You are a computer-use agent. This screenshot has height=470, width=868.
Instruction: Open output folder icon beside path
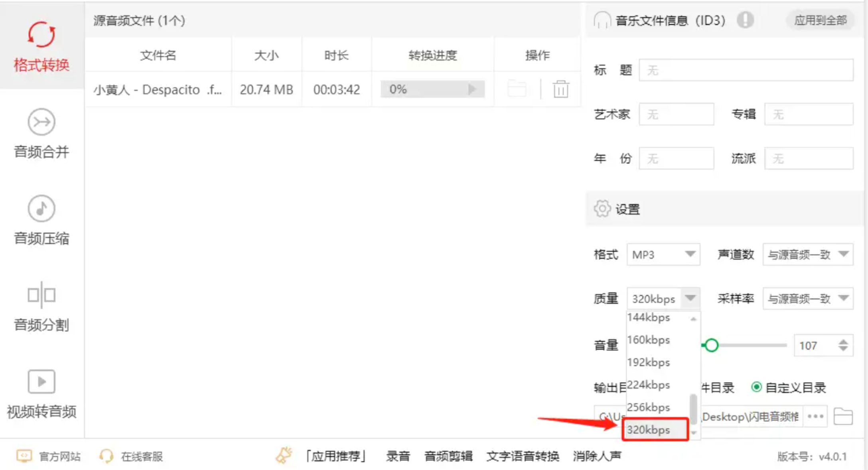(x=843, y=417)
